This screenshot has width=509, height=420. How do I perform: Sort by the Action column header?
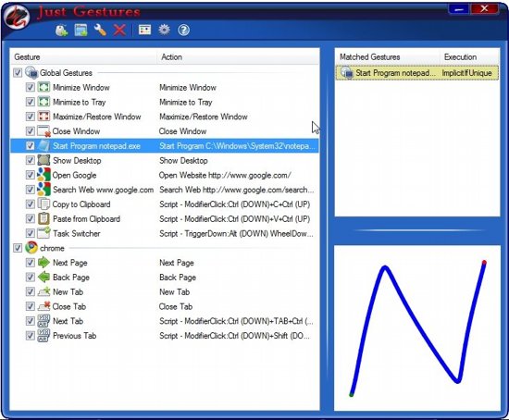[x=238, y=57]
